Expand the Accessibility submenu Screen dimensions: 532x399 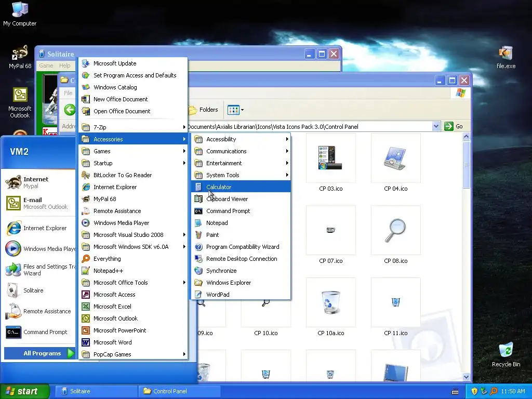241,139
